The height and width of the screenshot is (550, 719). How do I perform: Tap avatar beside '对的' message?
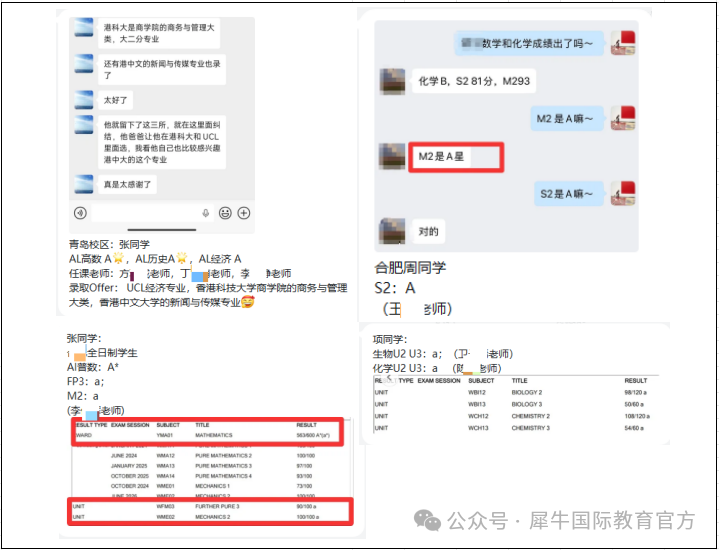pos(393,231)
